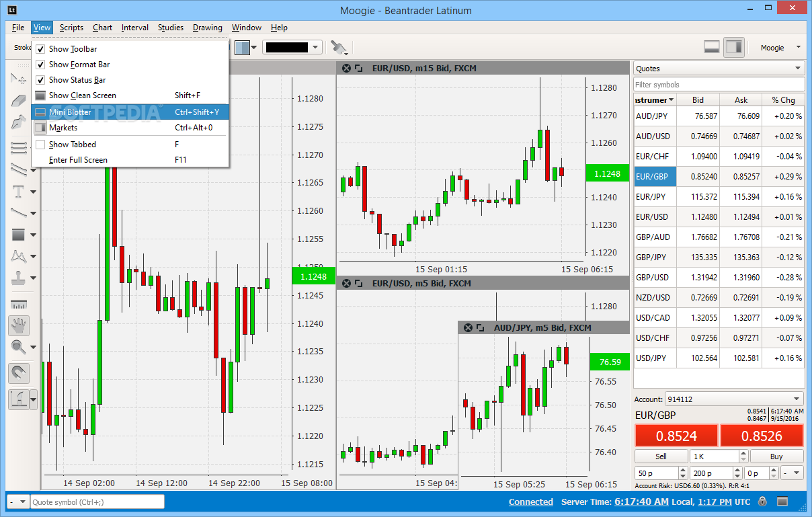Click the red 0.8524 bid price button
Image resolution: width=812 pixels, height=517 pixels.
676,436
